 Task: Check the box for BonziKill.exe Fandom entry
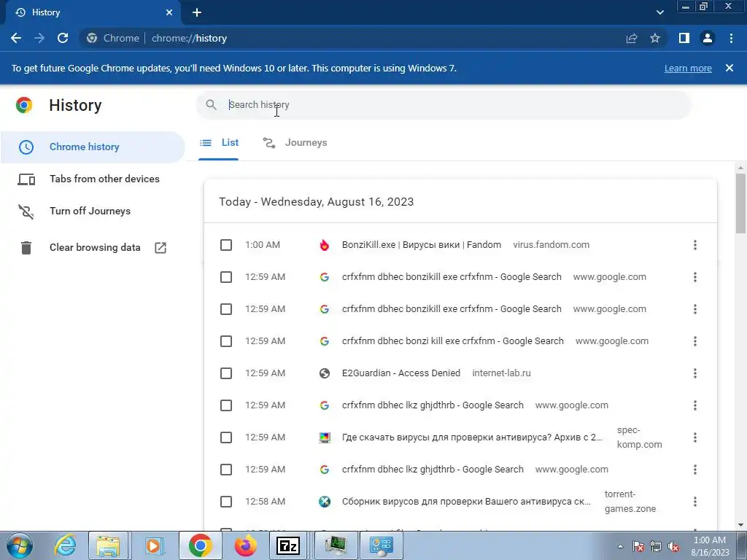(x=226, y=245)
